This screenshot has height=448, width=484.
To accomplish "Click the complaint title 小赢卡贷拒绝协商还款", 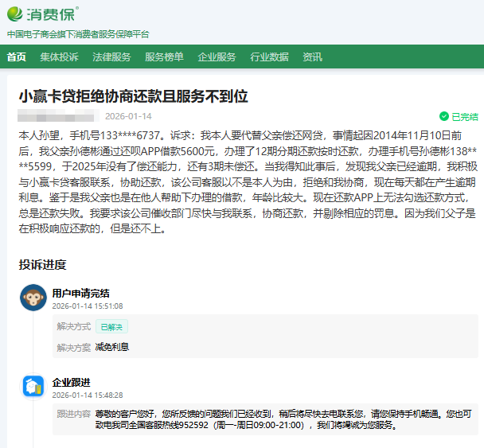I will [134, 96].
